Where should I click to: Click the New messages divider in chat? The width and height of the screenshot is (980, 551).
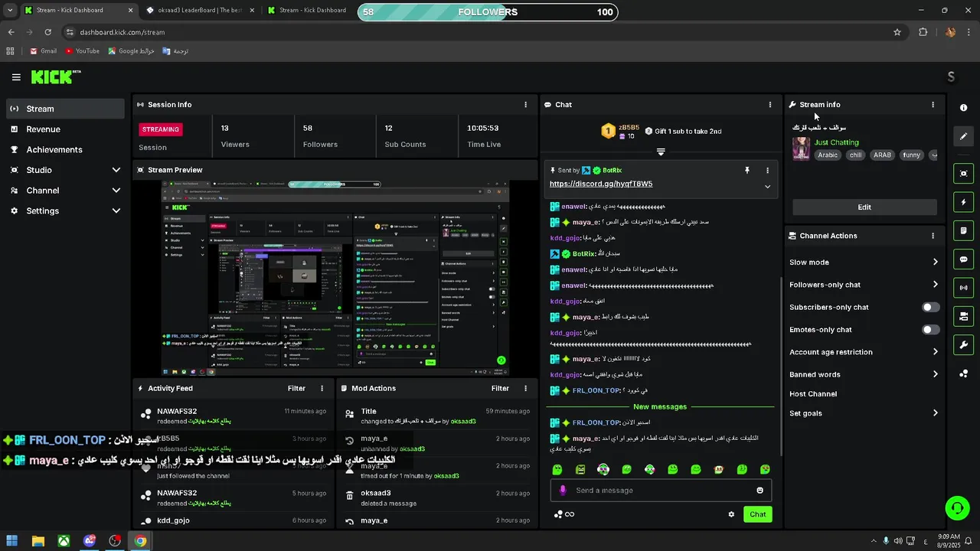pyautogui.click(x=660, y=407)
